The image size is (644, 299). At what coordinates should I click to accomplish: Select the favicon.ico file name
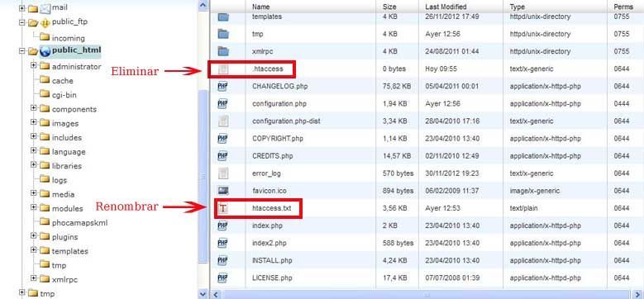270,191
